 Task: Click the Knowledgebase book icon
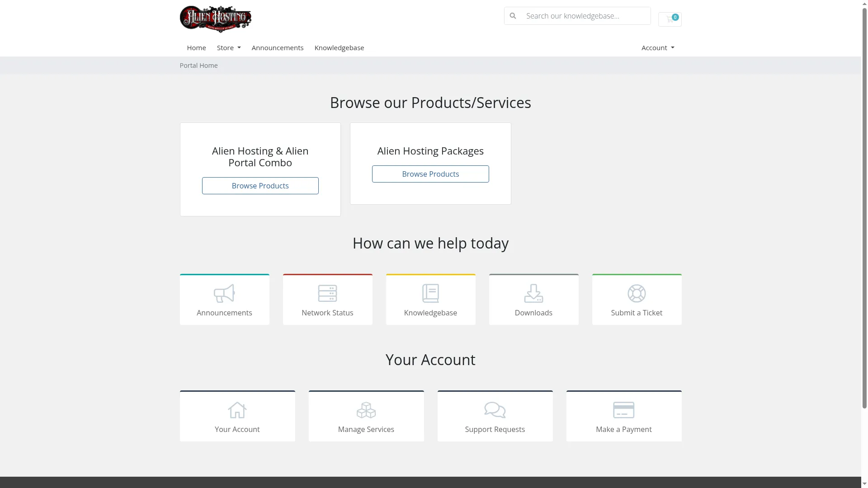[x=430, y=293]
